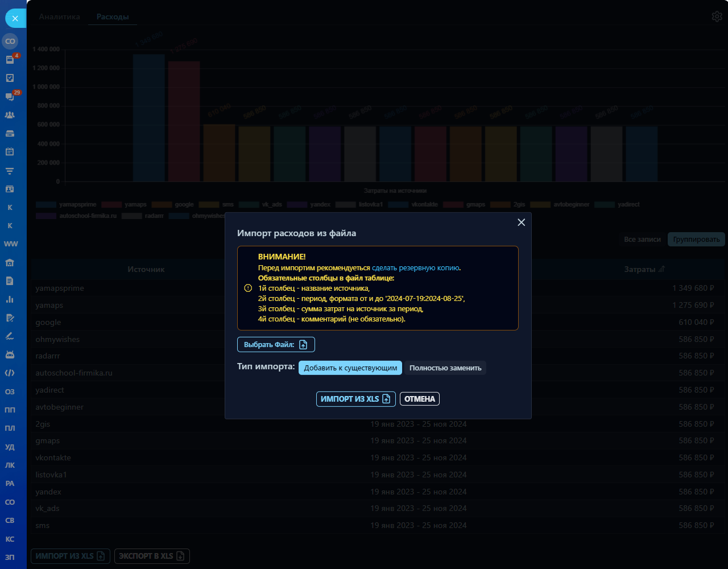Open the РА sidebar item
The width and height of the screenshot is (728, 569).
[x=10, y=483]
